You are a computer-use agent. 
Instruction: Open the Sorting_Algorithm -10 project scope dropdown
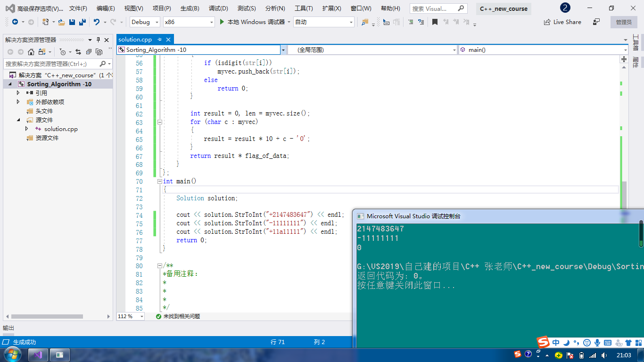pos(283,49)
